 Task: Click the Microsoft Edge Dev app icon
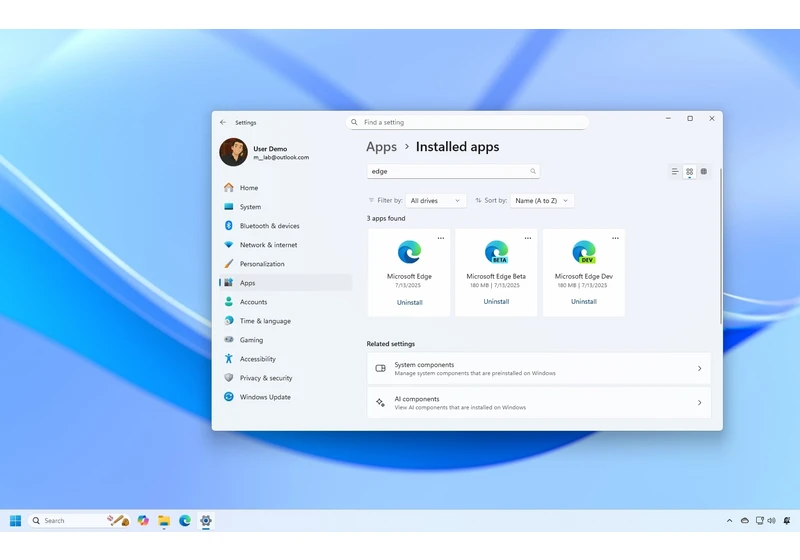point(584,252)
